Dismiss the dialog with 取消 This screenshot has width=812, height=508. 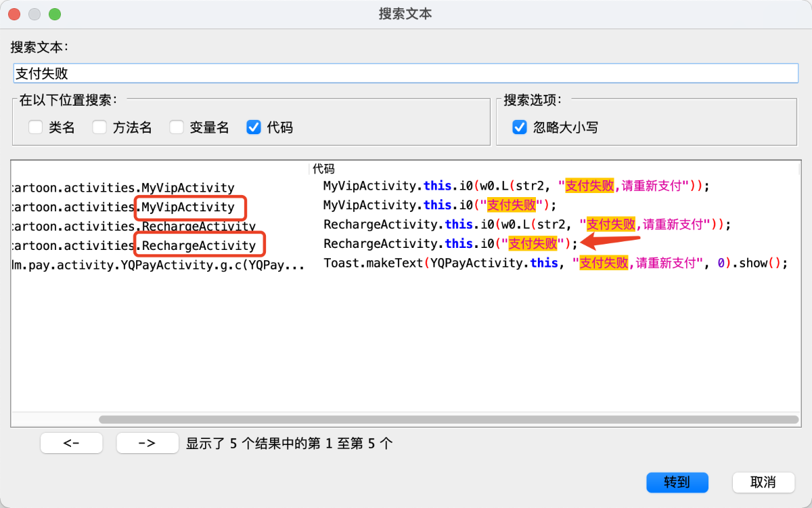pos(763,482)
